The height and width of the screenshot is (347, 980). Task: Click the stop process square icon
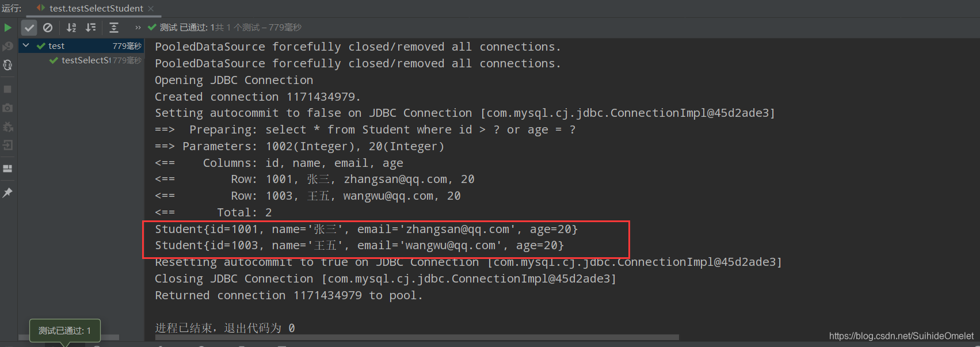tap(7, 89)
